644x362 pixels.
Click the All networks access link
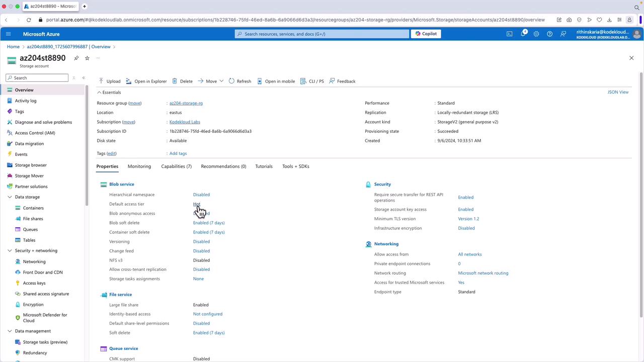click(x=470, y=254)
